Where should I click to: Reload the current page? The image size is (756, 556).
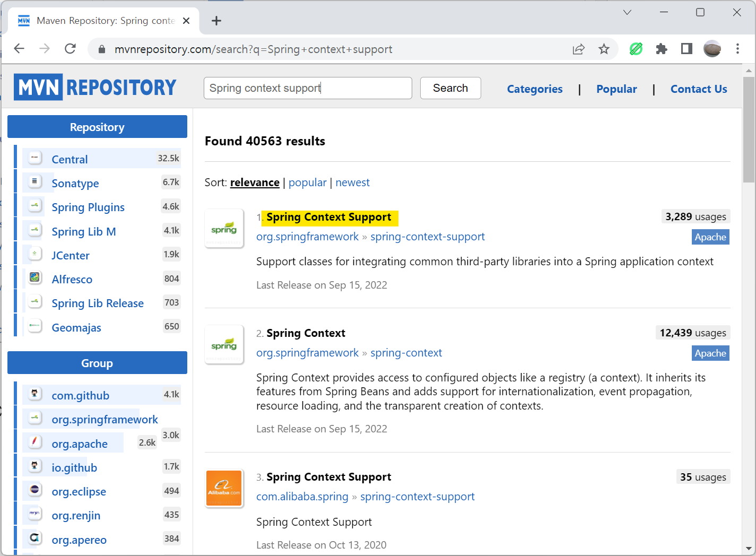[x=70, y=49]
